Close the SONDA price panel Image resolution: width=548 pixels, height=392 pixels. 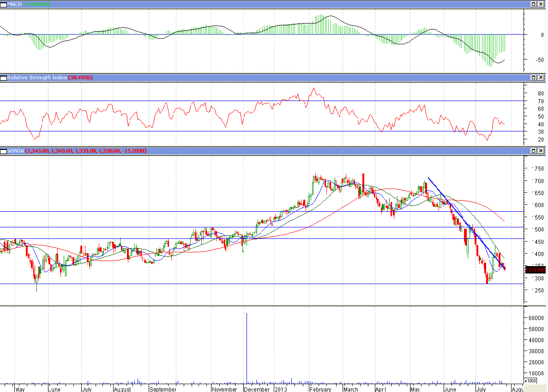(541, 151)
